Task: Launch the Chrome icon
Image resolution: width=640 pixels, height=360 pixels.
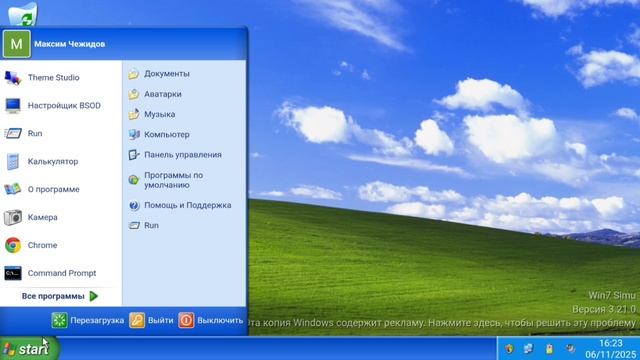Action: [13, 245]
